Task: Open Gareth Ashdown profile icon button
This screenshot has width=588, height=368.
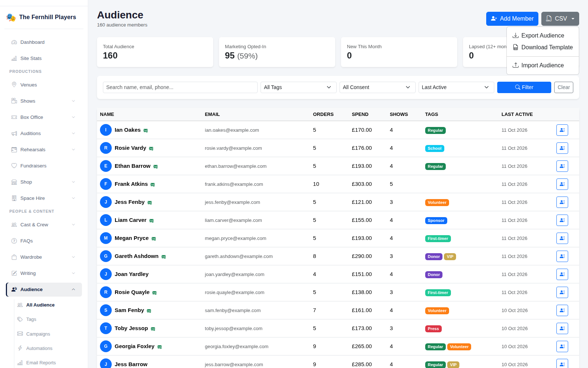Action: click(x=562, y=256)
